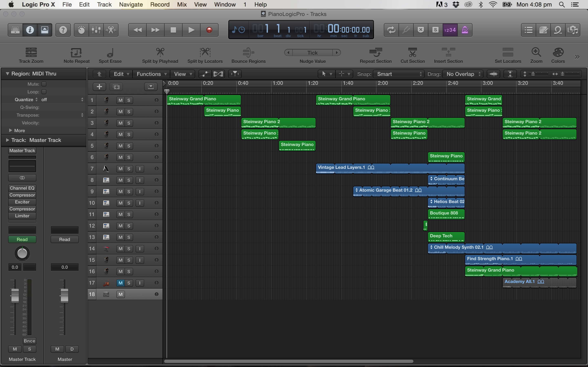Open the Navigate menu
The width and height of the screenshot is (588, 367).
131,4
